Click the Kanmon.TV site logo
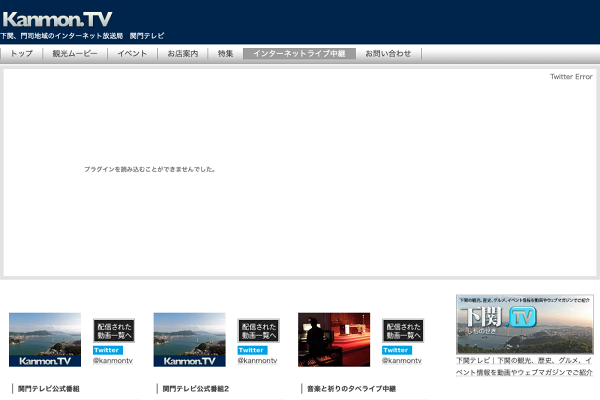 tap(57, 19)
